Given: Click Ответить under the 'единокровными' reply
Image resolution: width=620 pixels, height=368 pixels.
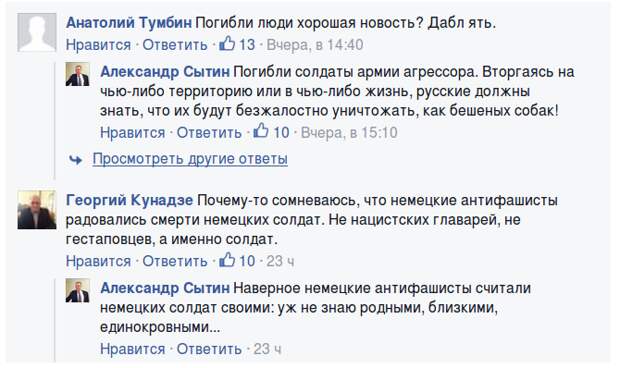Looking at the screenshot, I should point(209,349).
